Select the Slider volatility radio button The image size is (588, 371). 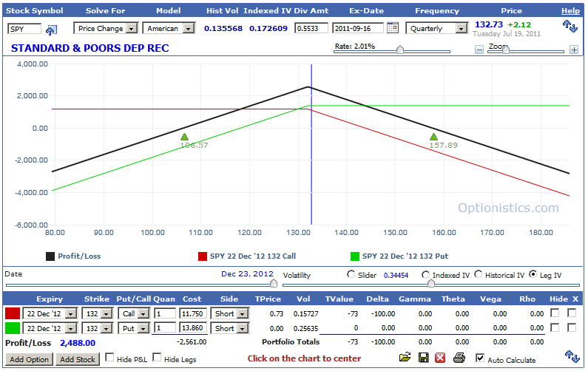click(x=351, y=274)
